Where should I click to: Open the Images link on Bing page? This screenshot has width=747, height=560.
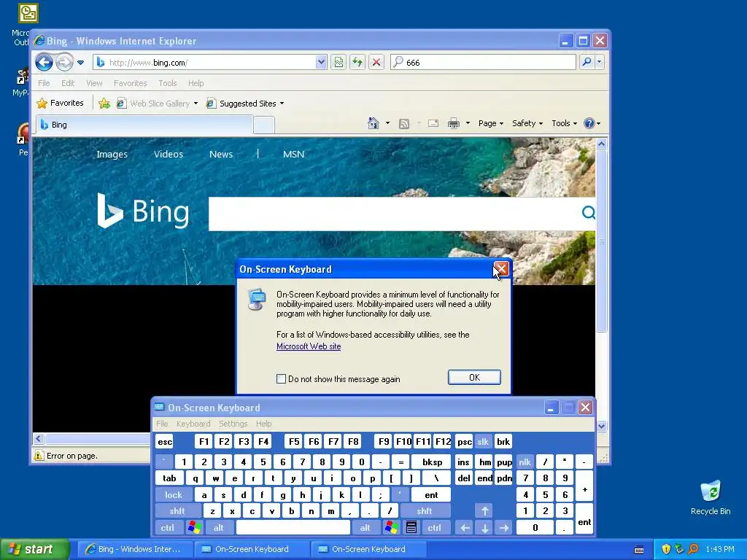click(x=112, y=155)
